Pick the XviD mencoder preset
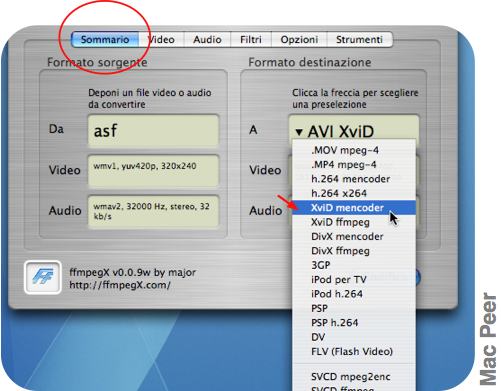501x391 pixels. click(354, 208)
